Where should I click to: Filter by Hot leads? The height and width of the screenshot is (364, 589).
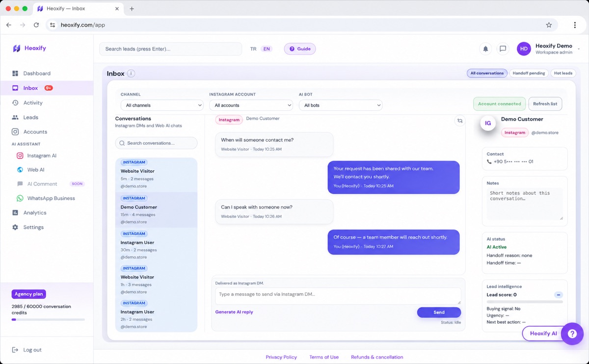click(x=563, y=74)
